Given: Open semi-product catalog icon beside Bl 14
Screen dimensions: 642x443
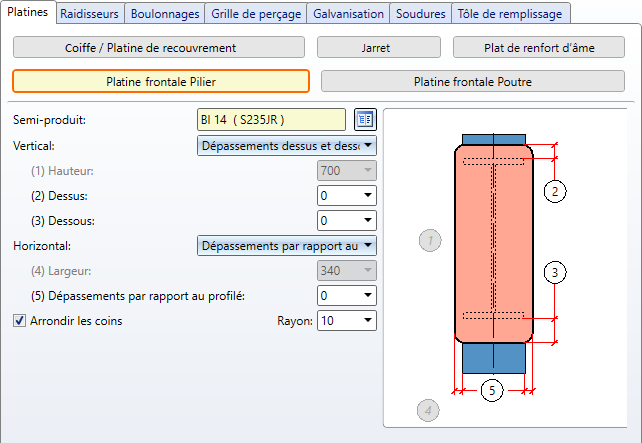Looking at the screenshot, I should (364, 120).
